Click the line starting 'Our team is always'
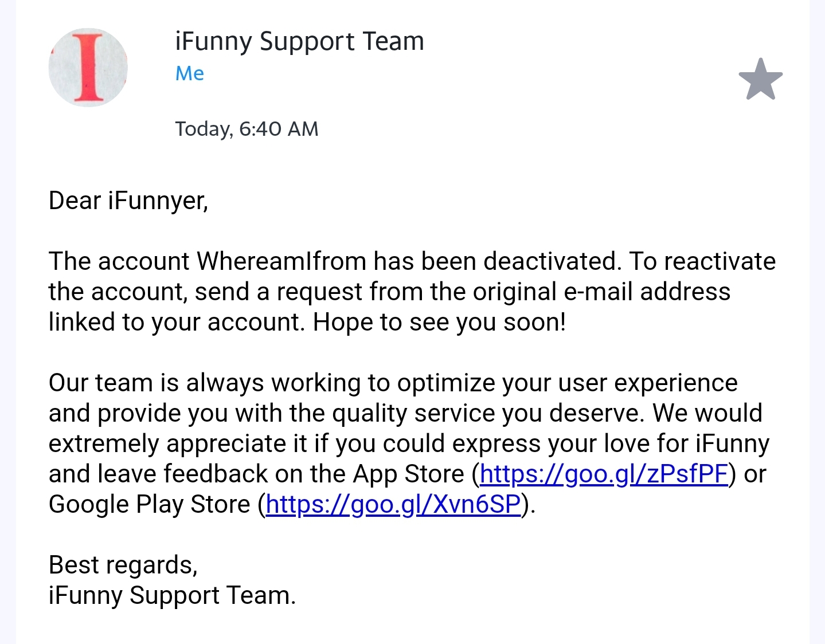 (x=393, y=383)
